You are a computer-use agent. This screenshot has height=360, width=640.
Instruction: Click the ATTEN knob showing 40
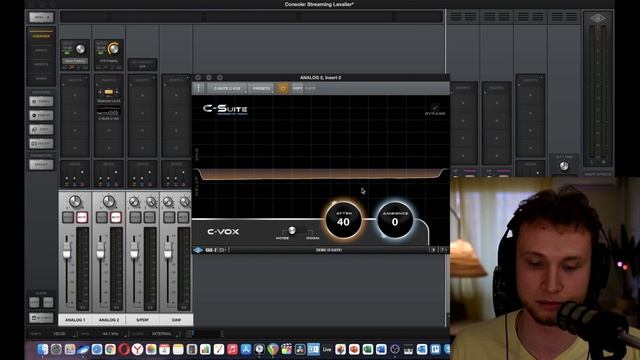[343, 220]
